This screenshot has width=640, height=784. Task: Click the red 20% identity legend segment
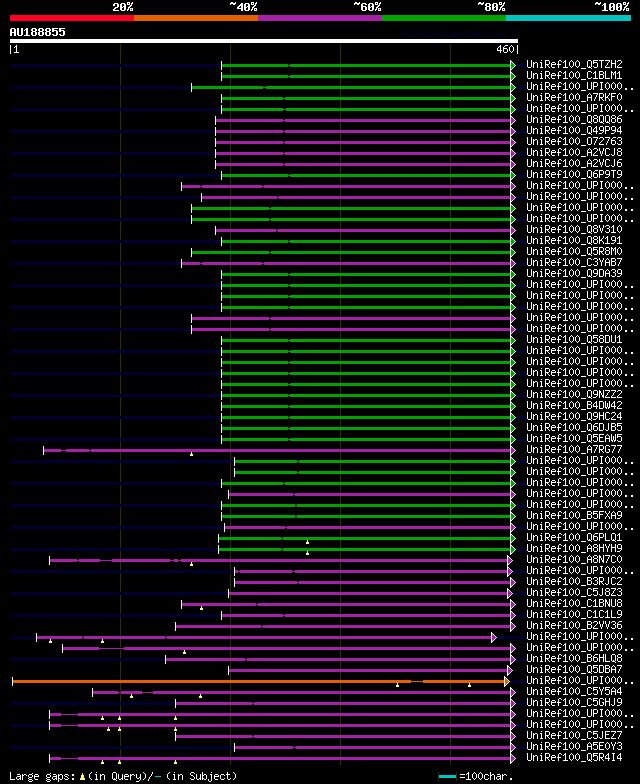click(x=72, y=18)
